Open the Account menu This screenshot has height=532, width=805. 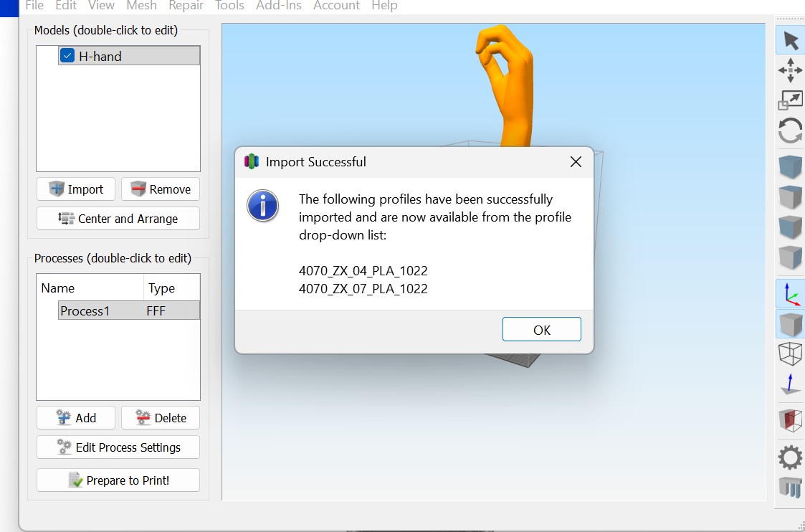pyautogui.click(x=337, y=6)
